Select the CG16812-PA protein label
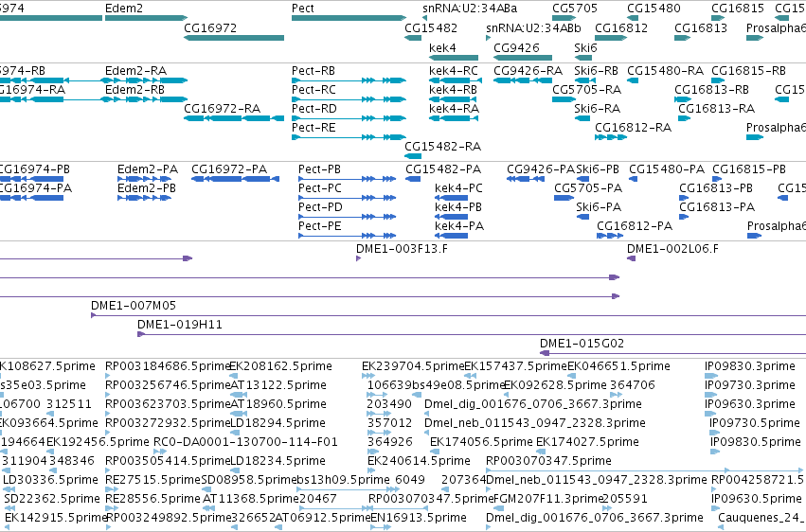The image size is (806, 532). pyautogui.click(x=635, y=226)
